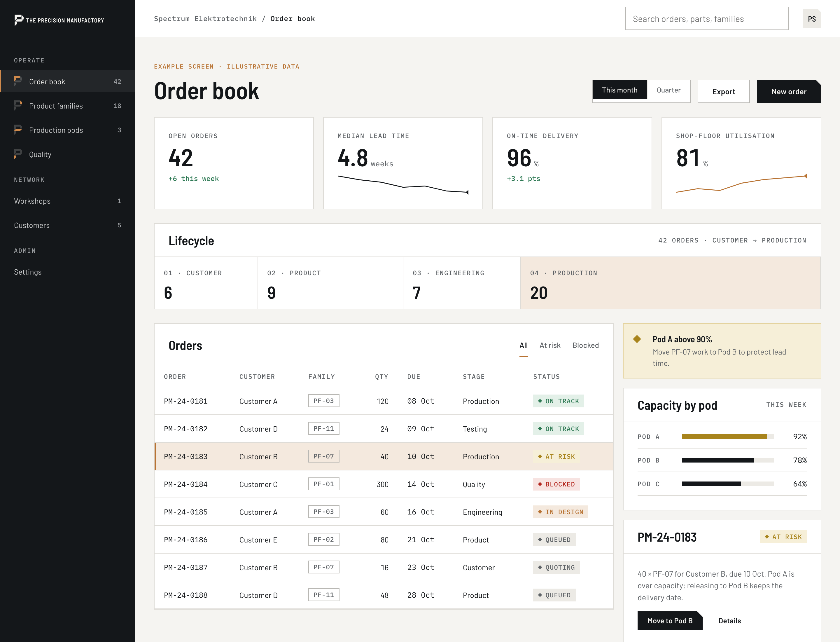This screenshot has height=642, width=840.
Task: Click the BLOCKED status badge
Action: (556, 484)
